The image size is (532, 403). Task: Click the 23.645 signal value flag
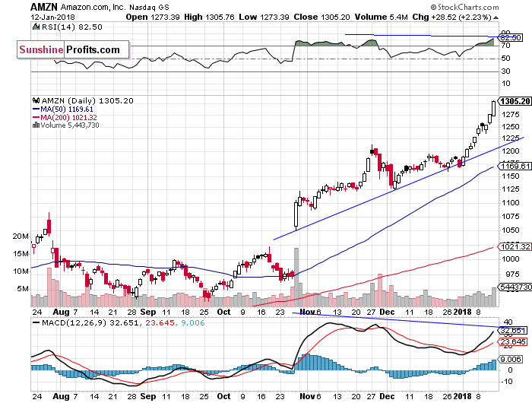point(512,342)
